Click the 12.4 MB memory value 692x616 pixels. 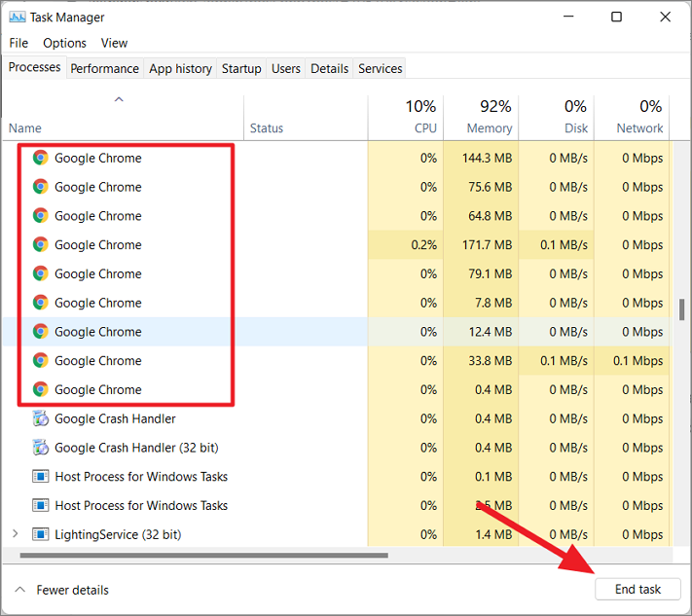(x=490, y=332)
